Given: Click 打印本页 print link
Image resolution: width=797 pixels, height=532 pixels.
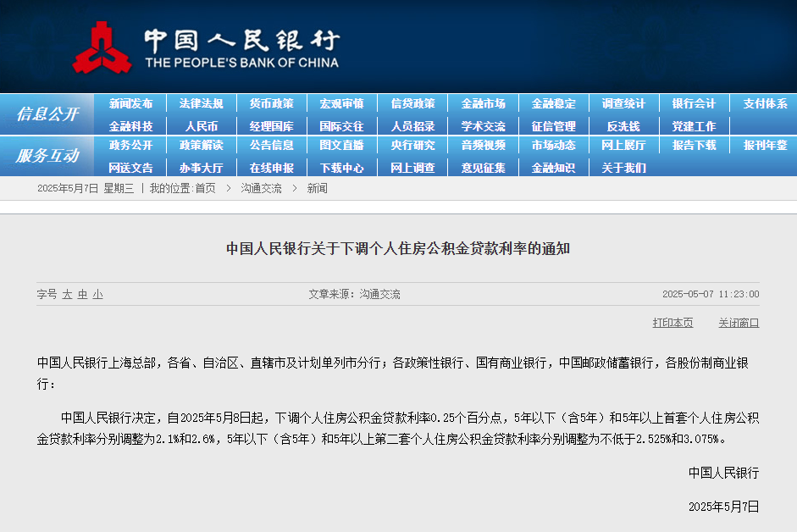Looking at the screenshot, I should click(672, 323).
